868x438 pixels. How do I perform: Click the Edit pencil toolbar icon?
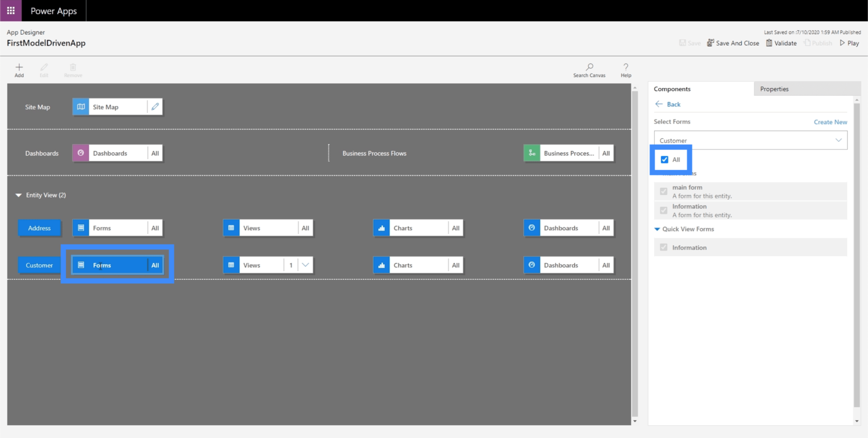pos(44,67)
